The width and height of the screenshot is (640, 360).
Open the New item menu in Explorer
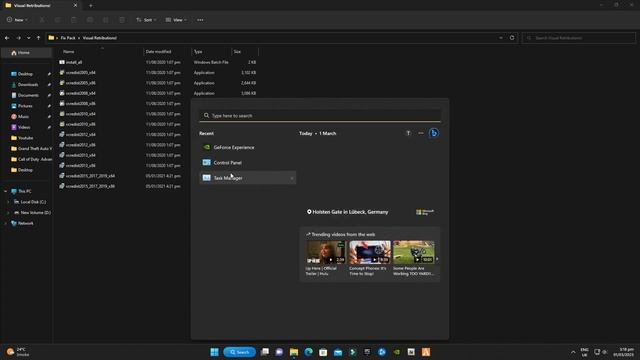coord(17,20)
